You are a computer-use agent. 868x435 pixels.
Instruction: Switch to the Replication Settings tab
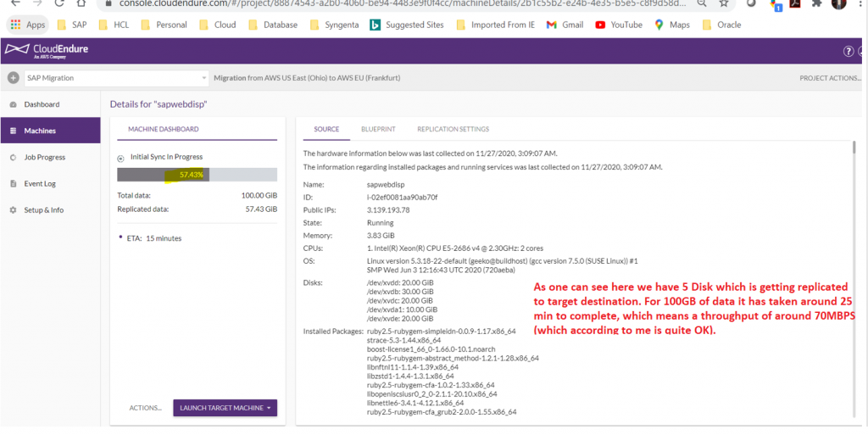[453, 129]
